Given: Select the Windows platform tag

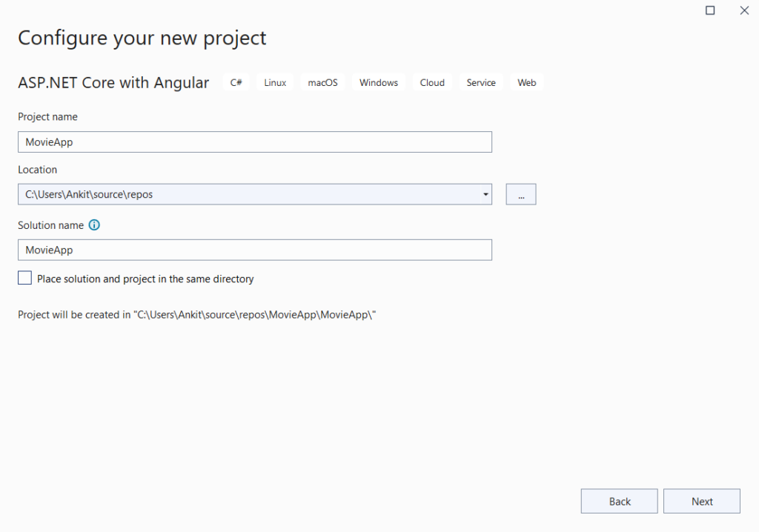Looking at the screenshot, I should click(378, 82).
